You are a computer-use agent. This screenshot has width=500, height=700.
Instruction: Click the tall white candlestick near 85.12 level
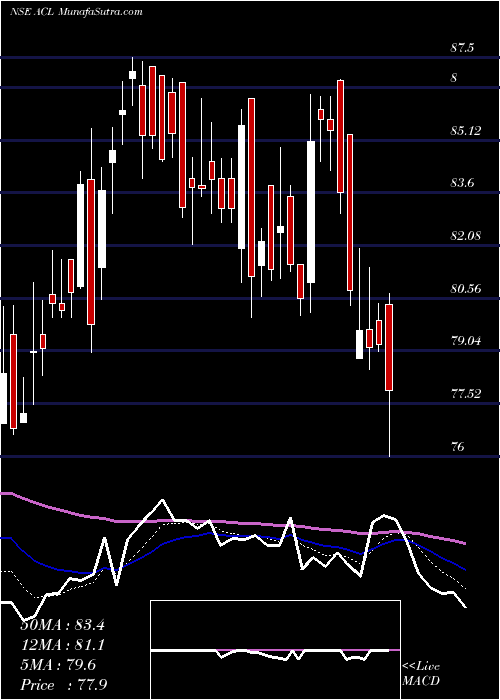pos(311,212)
